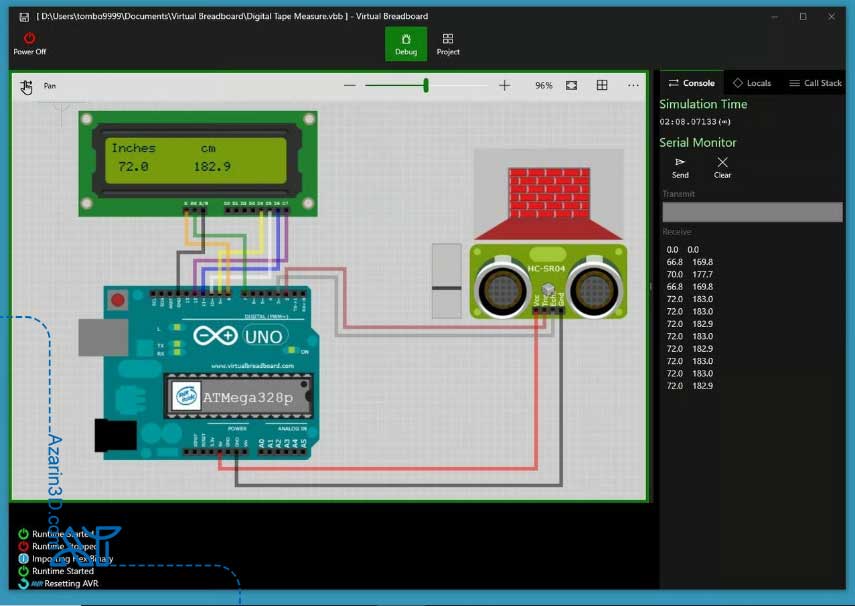
Task: Open the Console tab
Action: [x=691, y=83]
